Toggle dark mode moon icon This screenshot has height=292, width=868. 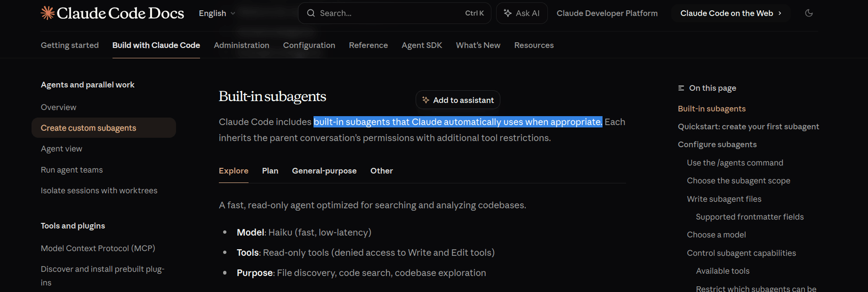(x=809, y=13)
